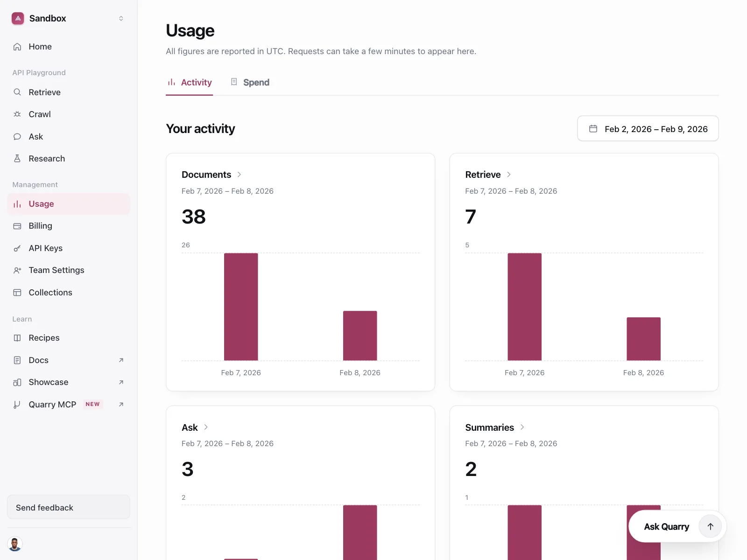Click the Team Settings people icon

coord(17,270)
